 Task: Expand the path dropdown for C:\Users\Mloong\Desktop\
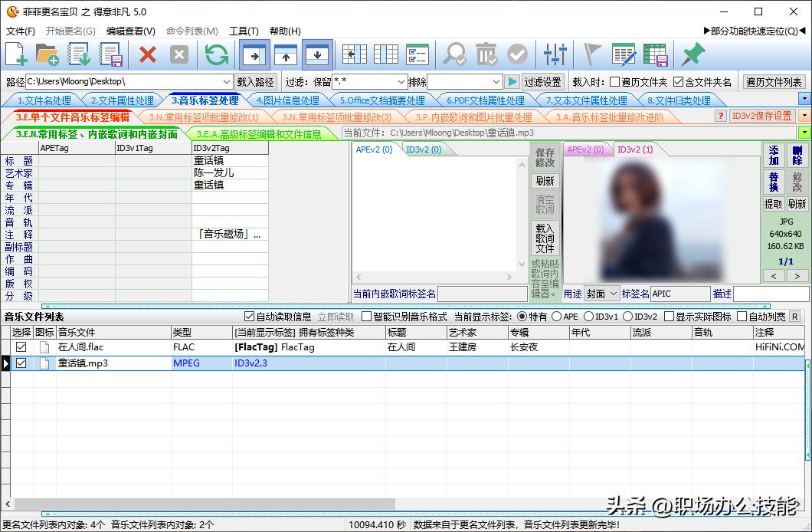click(227, 82)
